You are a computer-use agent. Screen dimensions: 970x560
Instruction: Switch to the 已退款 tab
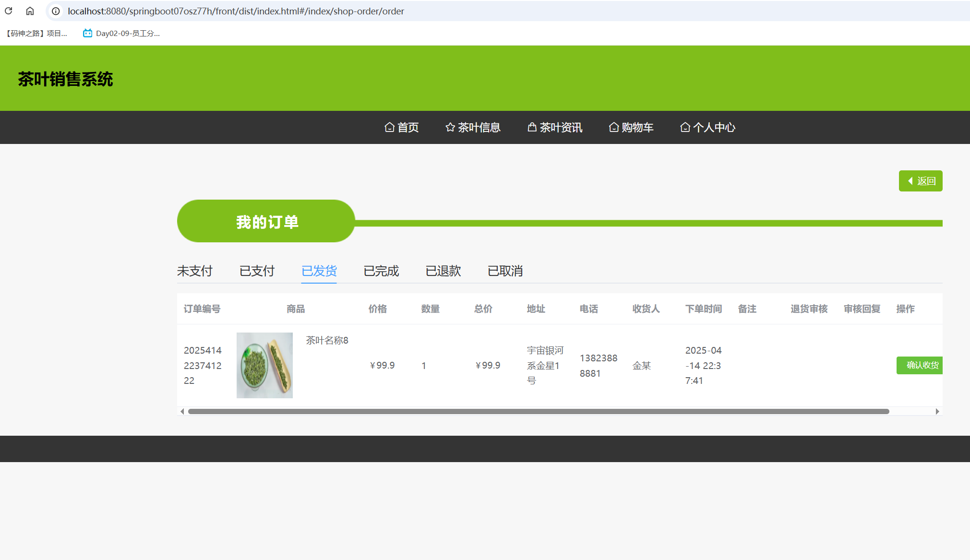coord(443,271)
